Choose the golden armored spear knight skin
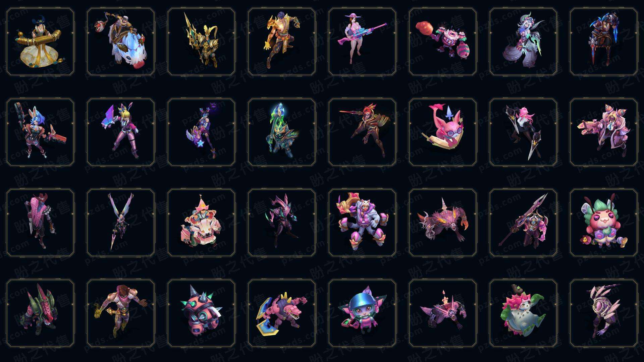Viewport: 644px width, 362px height. point(201,42)
